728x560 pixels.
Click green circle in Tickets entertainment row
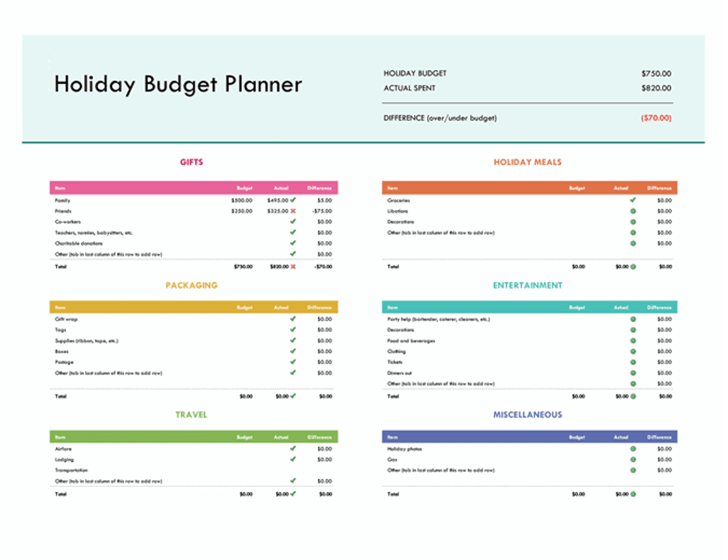coord(633,362)
